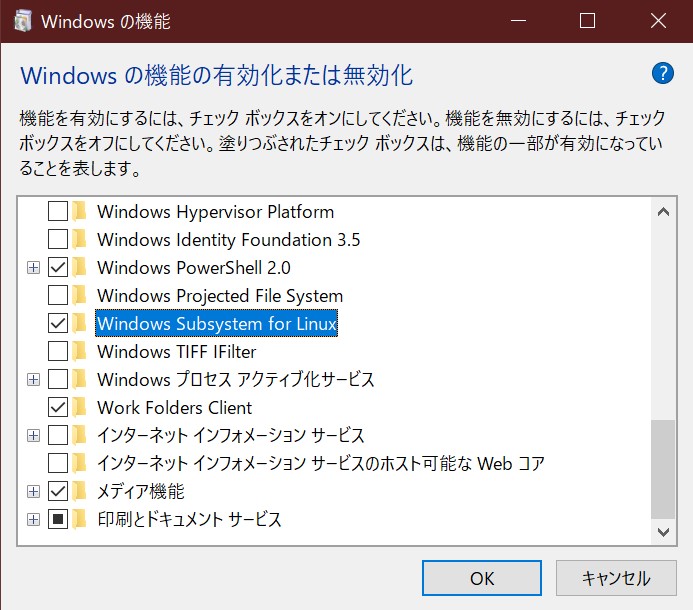Click the folder icon next to Windows Identity Foundation 3.5
This screenshot has height=610, width=693.
80,240
